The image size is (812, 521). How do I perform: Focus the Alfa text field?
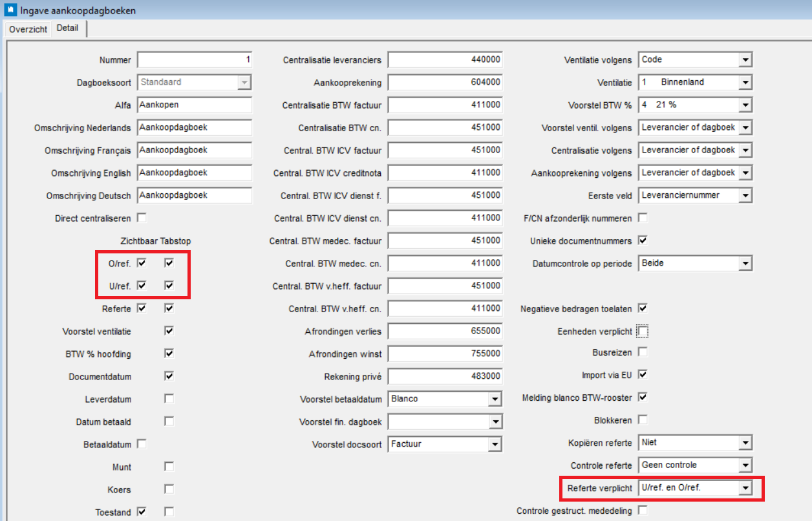(194, 105)
